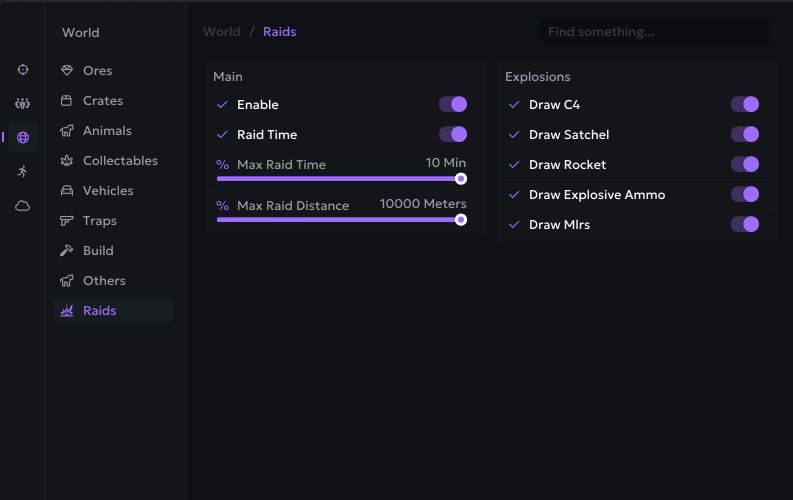Image resolution: width=793 pixels, height=500 pixels.
Task: Click the Max Raid Distance slider handle
Action: (x=461, y=220)
